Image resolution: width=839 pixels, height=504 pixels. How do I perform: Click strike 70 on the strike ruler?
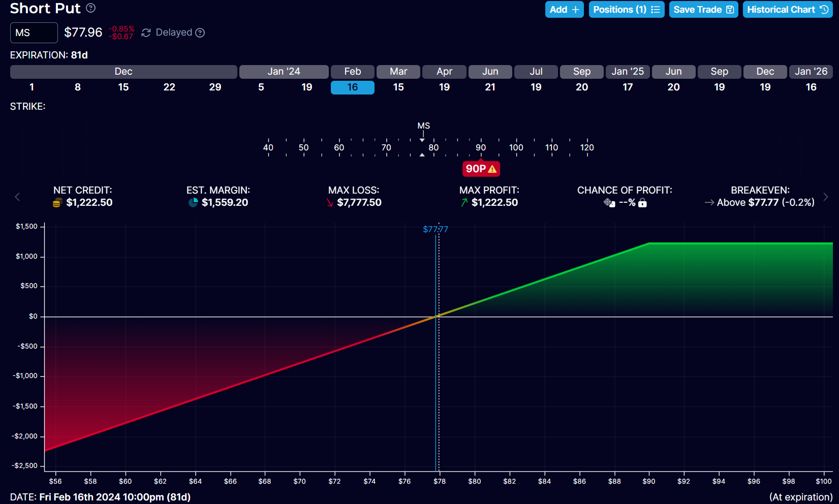pos(386,147)
